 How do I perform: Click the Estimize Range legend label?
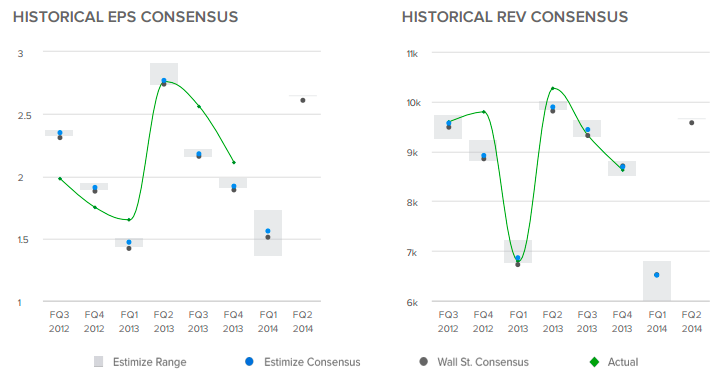149,362
